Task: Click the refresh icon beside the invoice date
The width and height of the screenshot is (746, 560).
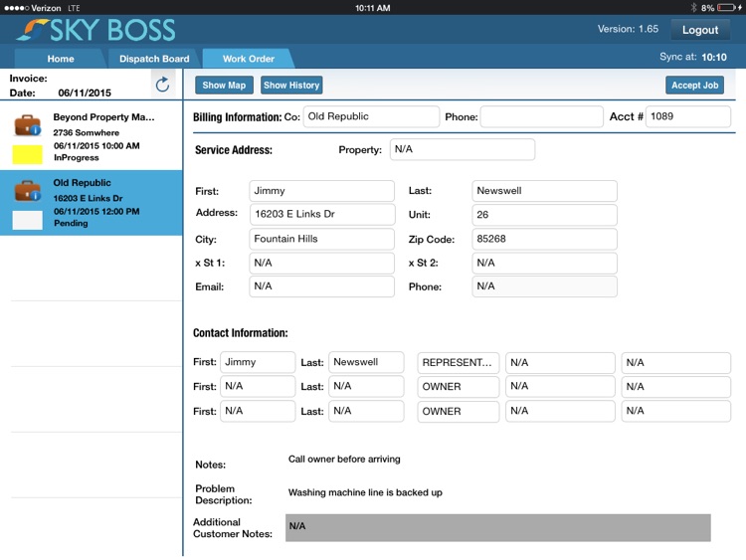Action: [162, 85]
